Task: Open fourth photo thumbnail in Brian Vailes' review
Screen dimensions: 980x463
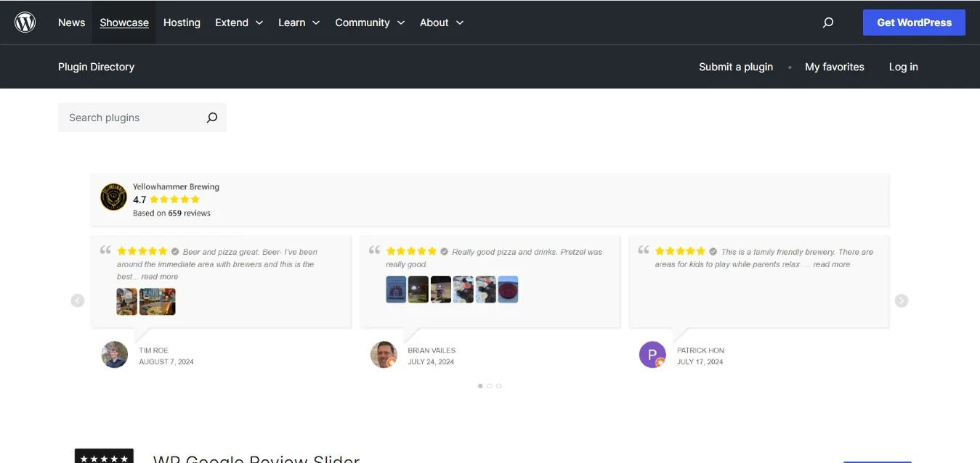Action: coord(463,290)
